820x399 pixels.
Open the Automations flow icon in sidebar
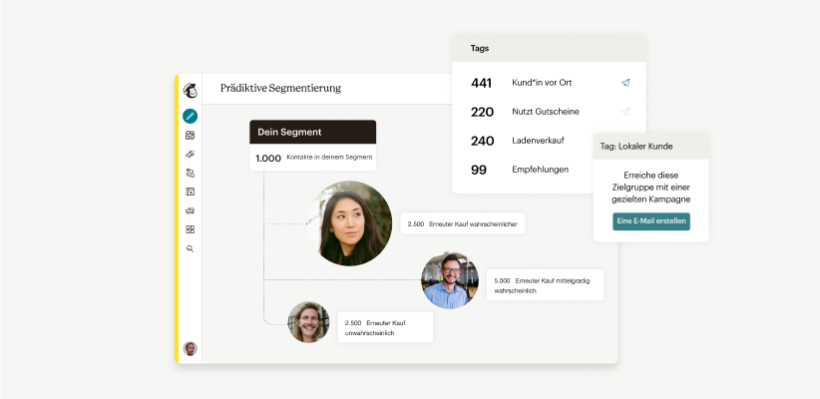click(x=190, y=173)
